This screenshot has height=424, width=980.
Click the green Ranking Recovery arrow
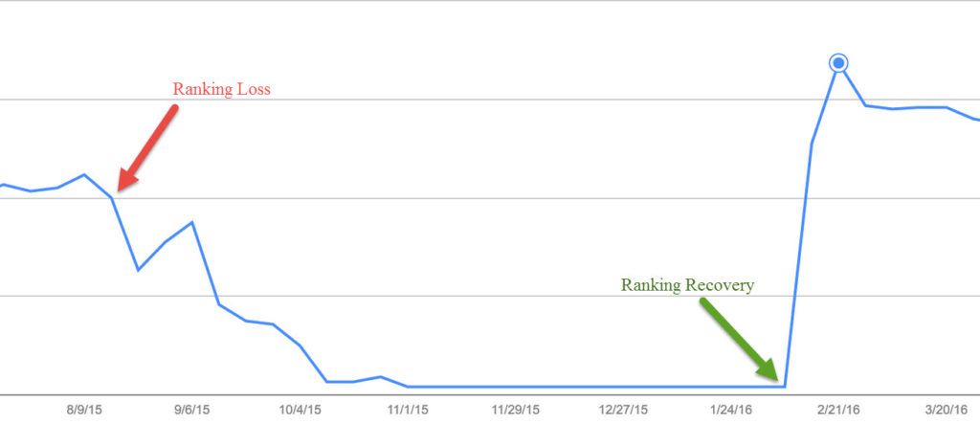[740, 338]
